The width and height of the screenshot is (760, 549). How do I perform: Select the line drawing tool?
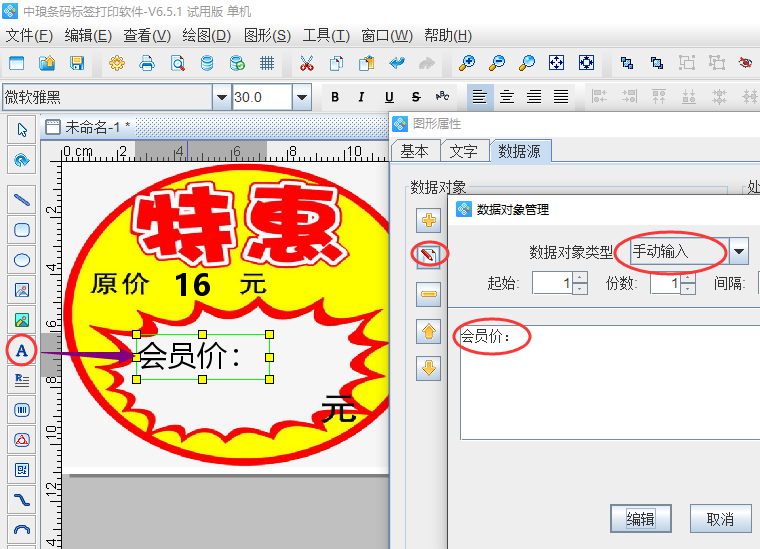pos(22,200)
